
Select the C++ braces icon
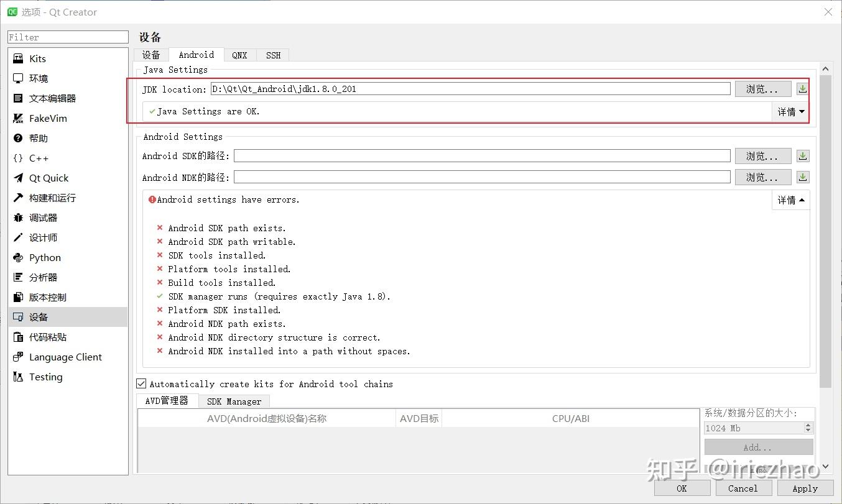pos(18,158)
